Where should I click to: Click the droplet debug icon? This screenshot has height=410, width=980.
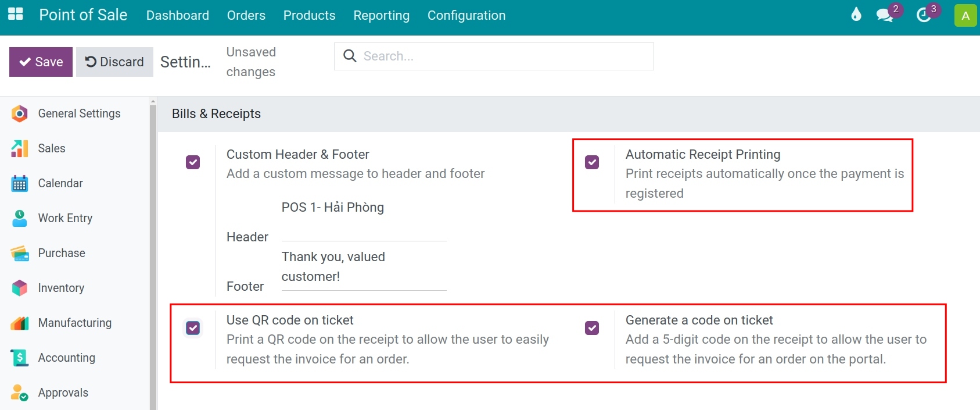click(856, 15)
